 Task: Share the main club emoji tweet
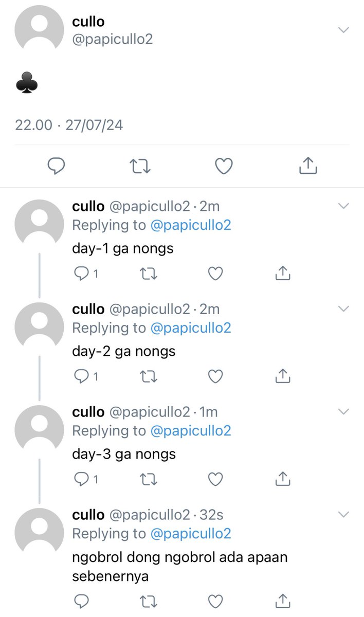(x=307, y=166)
